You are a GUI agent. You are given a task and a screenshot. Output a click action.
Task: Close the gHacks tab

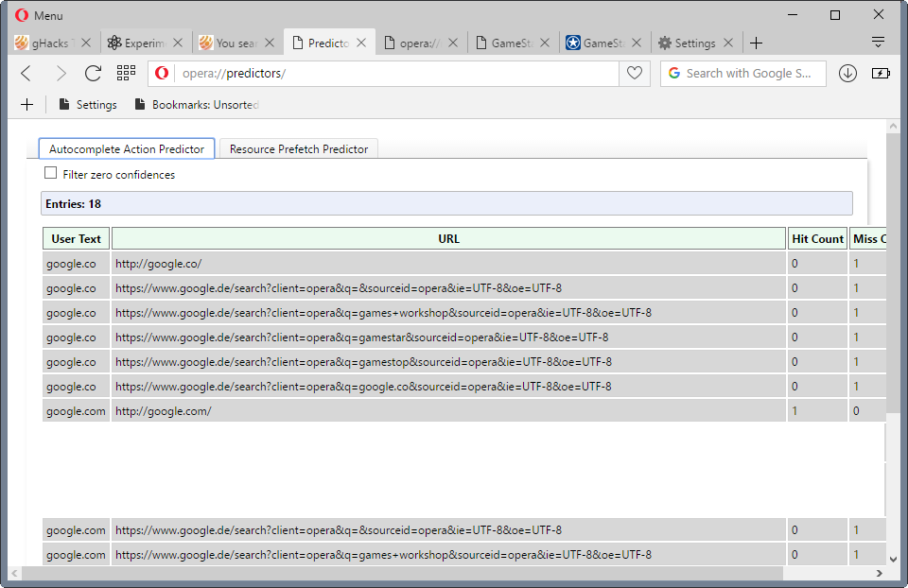pos(86,43)
